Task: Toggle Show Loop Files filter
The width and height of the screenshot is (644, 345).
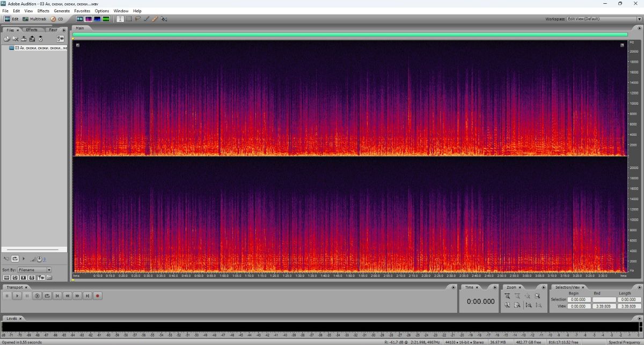Action: [x=15, y=277]
